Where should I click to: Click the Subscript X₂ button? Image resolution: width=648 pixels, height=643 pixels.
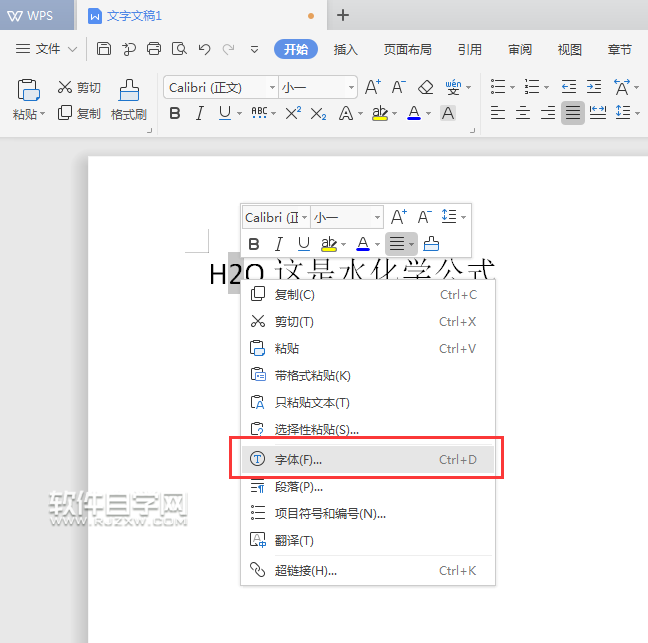point(318,113)
